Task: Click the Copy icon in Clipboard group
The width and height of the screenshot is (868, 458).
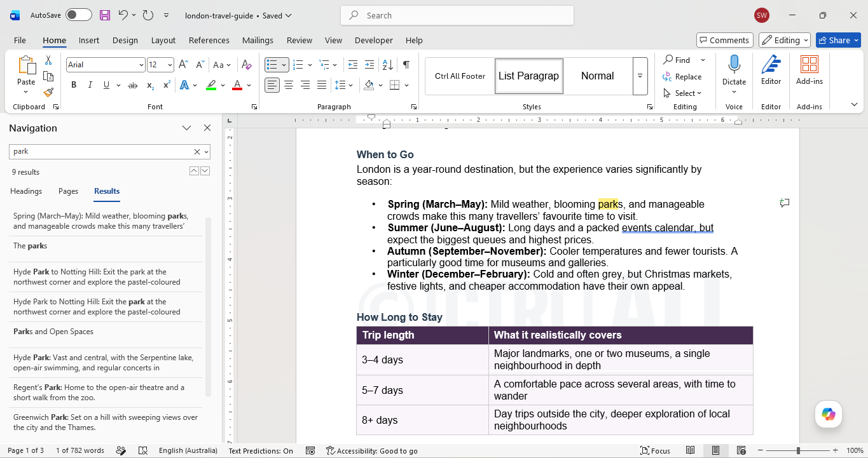Action: point(48,76)
